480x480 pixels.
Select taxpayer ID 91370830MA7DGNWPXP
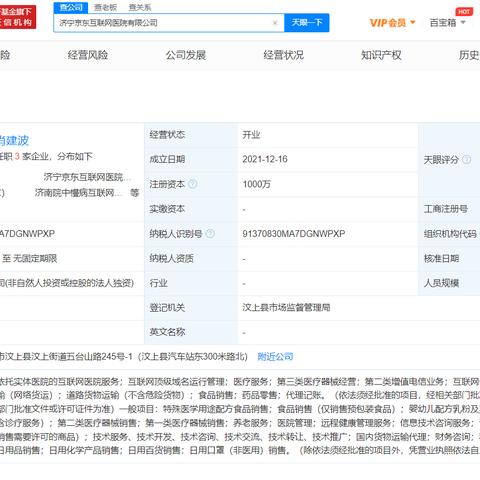294,234
